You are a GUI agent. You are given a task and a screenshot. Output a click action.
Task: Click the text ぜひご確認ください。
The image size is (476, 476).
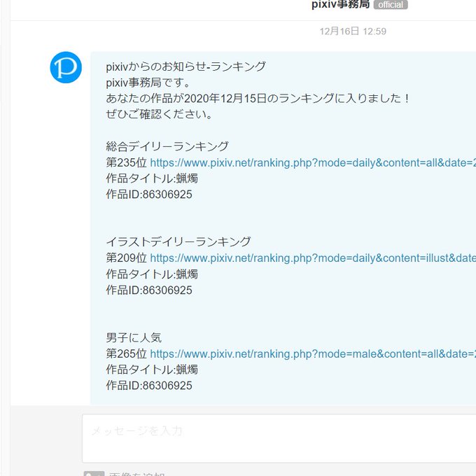click(x=160, y=114)
